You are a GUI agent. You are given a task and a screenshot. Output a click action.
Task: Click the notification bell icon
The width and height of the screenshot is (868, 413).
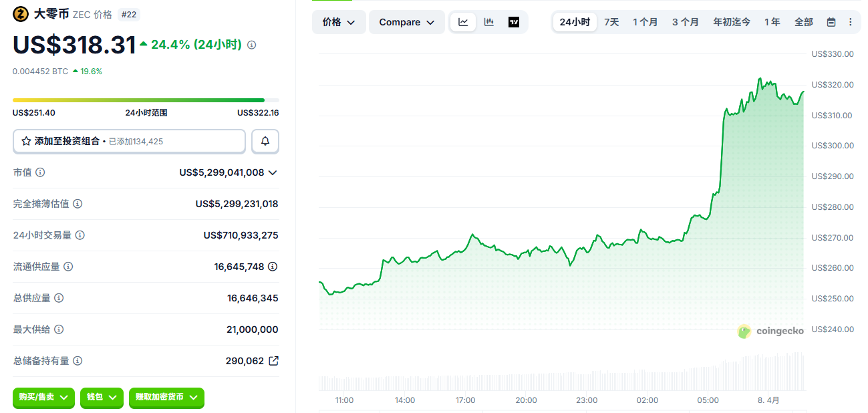[265, 141]
